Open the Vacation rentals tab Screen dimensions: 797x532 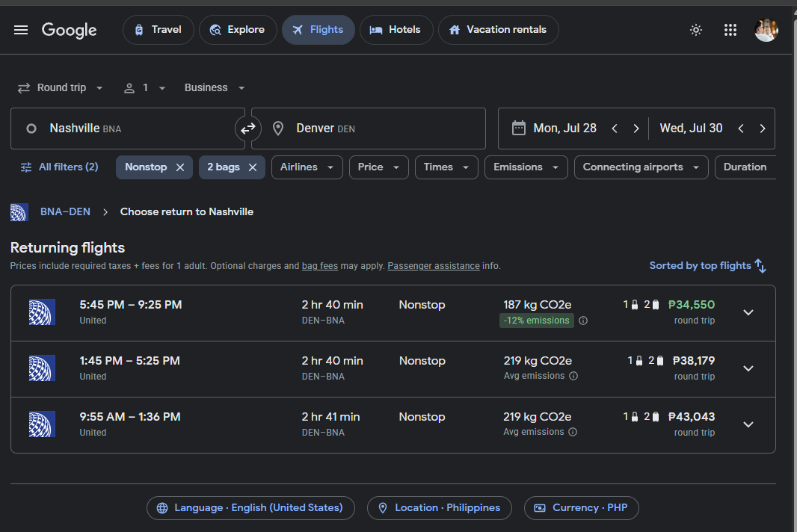(x=498, y=30)
